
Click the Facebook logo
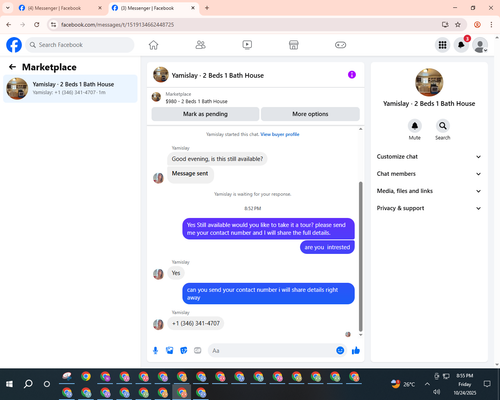coord(14,45)
